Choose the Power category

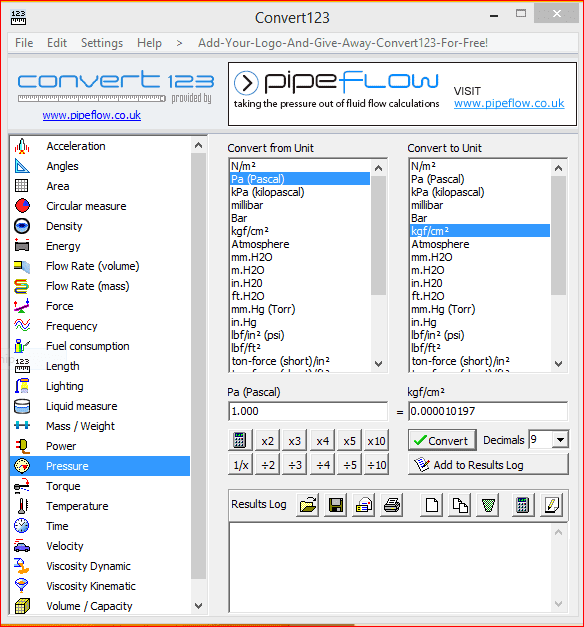(100, 446)
